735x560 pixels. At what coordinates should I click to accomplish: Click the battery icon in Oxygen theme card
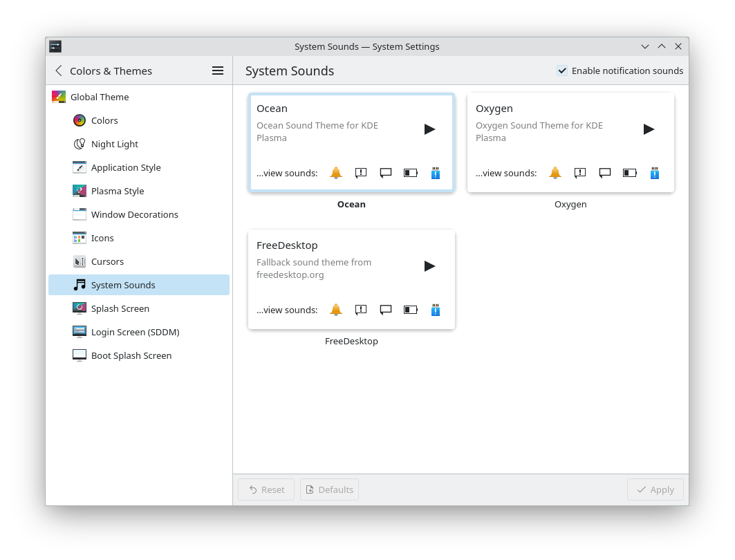click(630, 173)
